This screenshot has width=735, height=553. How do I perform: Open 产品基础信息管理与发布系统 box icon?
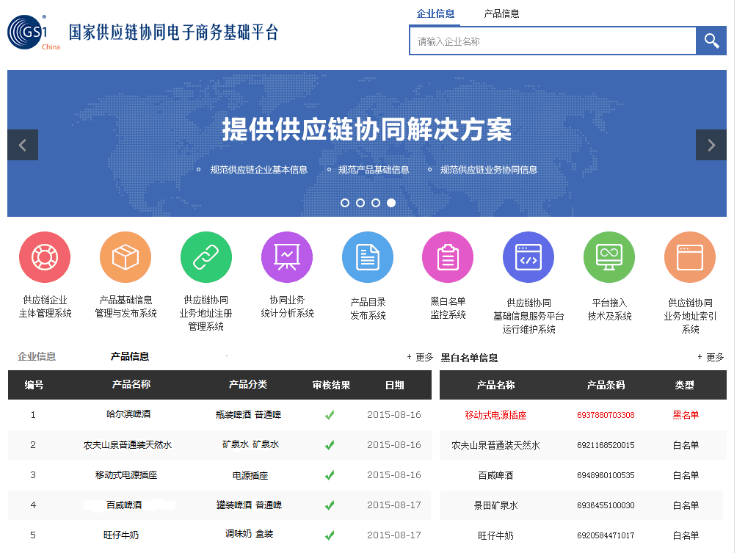pos(125,257)
